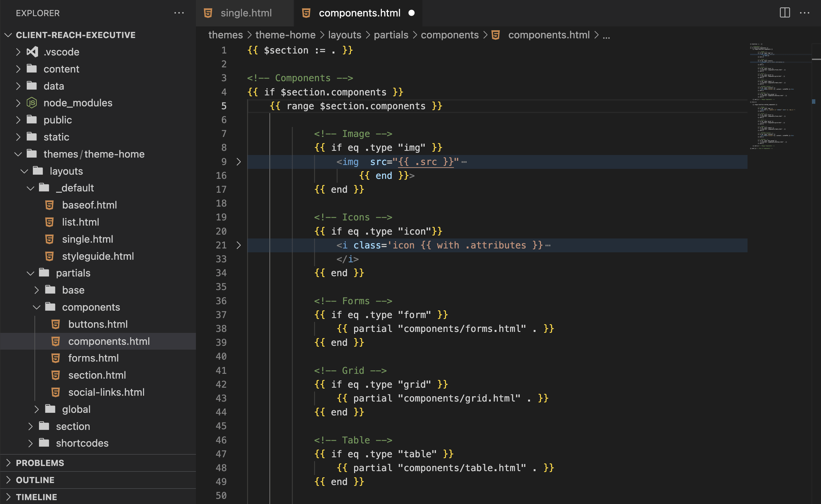
Task: Expand global folder chevron
Action: tap(37, 409)
